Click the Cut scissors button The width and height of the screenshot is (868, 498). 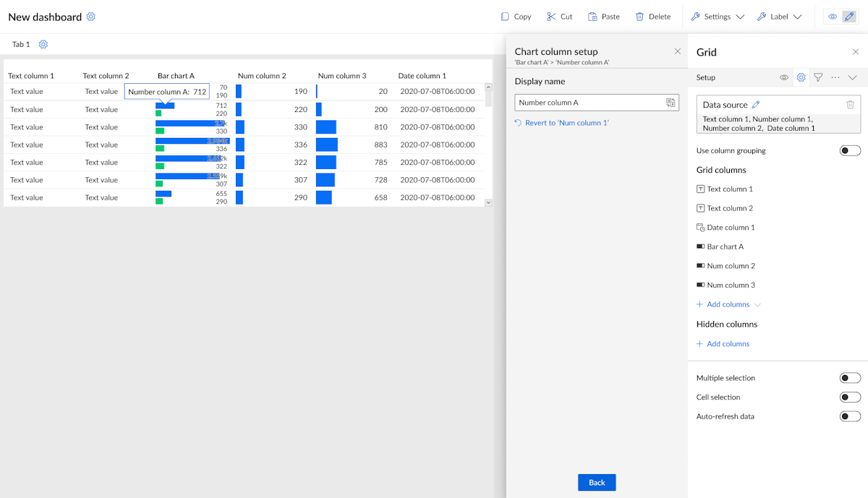(560, 17)
